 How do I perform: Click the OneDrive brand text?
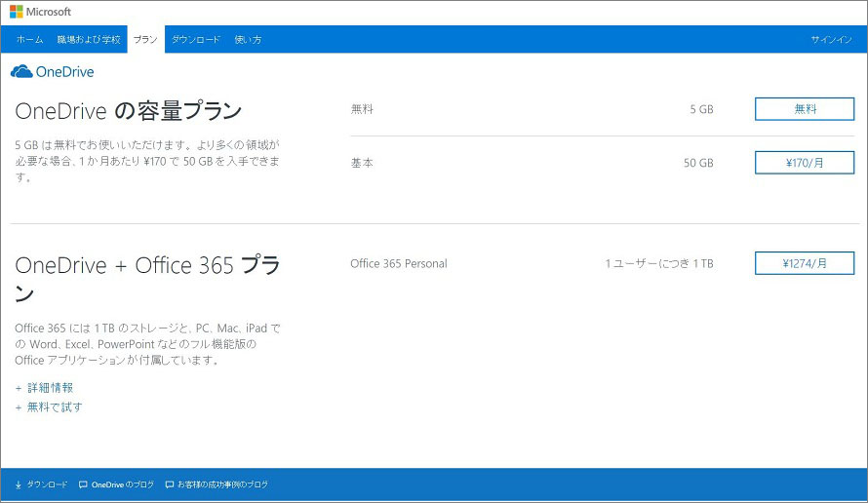pos(64,72)
